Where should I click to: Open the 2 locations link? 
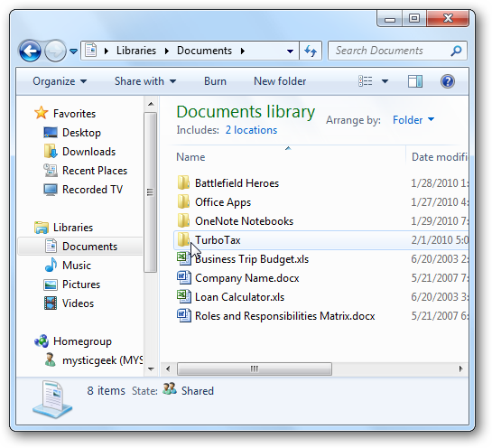pos(251,130)
